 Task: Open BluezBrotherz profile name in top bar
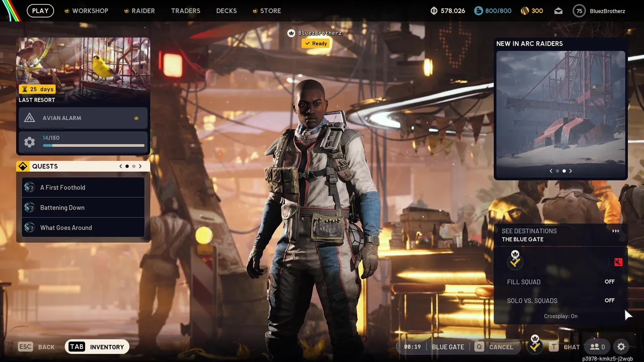[608, 11]
